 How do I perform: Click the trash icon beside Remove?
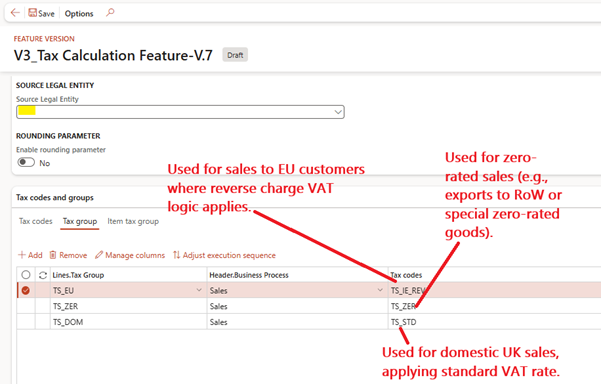(x=53, y=255)
